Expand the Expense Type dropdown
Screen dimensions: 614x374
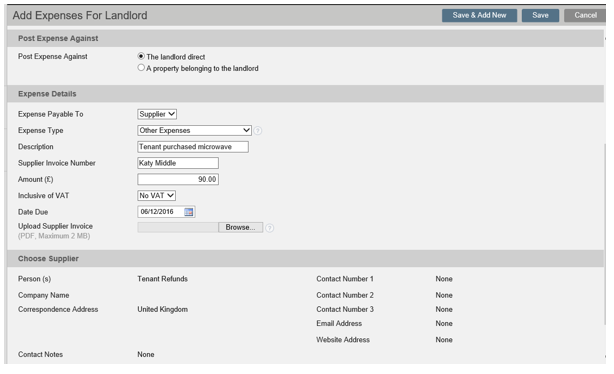point(194,130)
